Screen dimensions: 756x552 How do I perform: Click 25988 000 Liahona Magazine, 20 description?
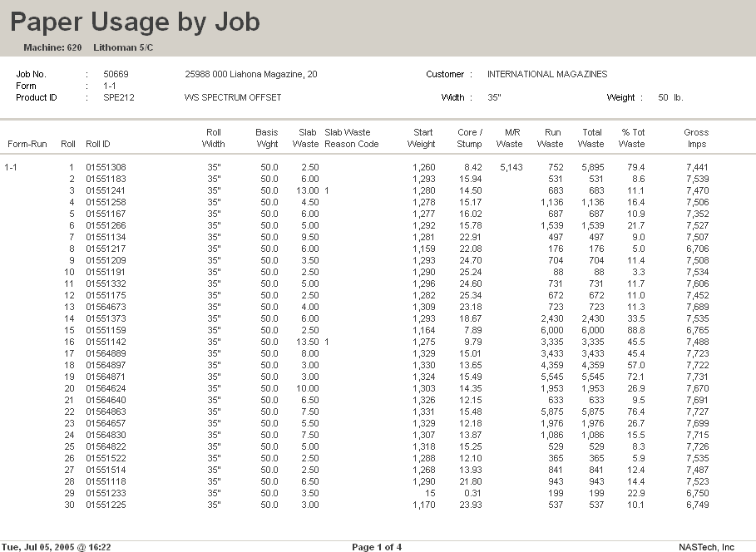click(x=250, y=74)
